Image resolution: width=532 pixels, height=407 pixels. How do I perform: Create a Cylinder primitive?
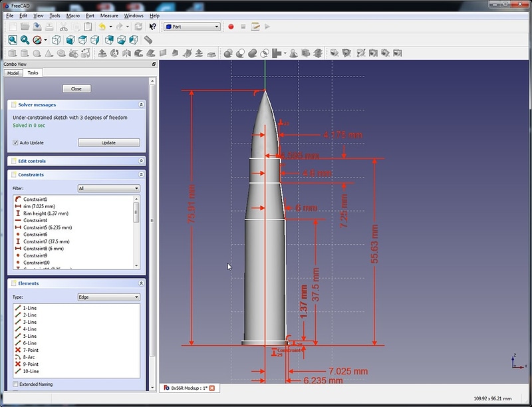tap(25, 53)
